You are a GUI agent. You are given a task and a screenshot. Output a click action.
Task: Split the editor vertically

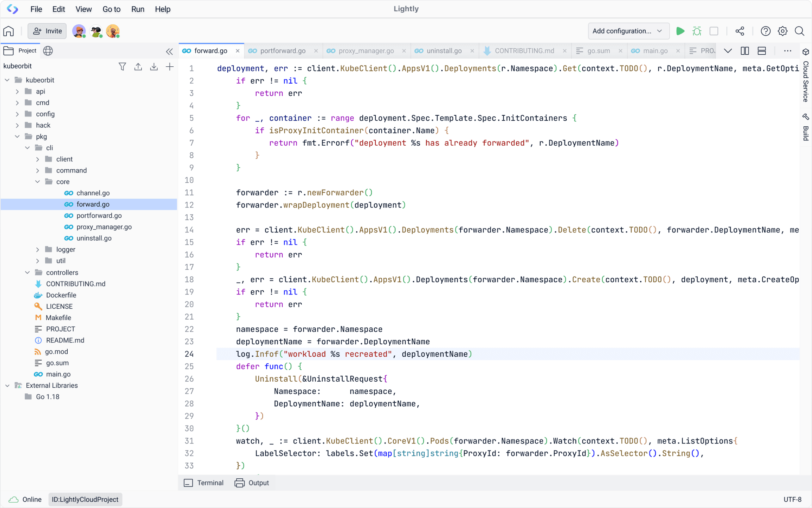pos(745,50)
